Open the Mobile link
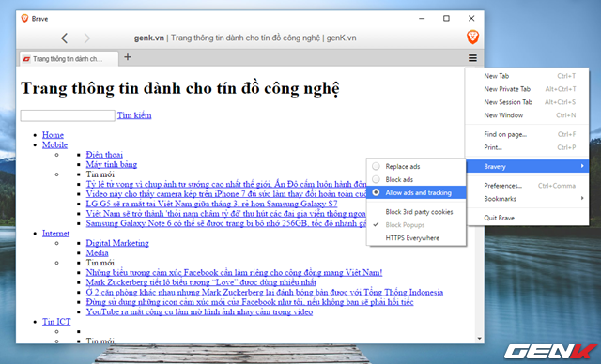The image size is (601, 364). click(x=54, y=144)
